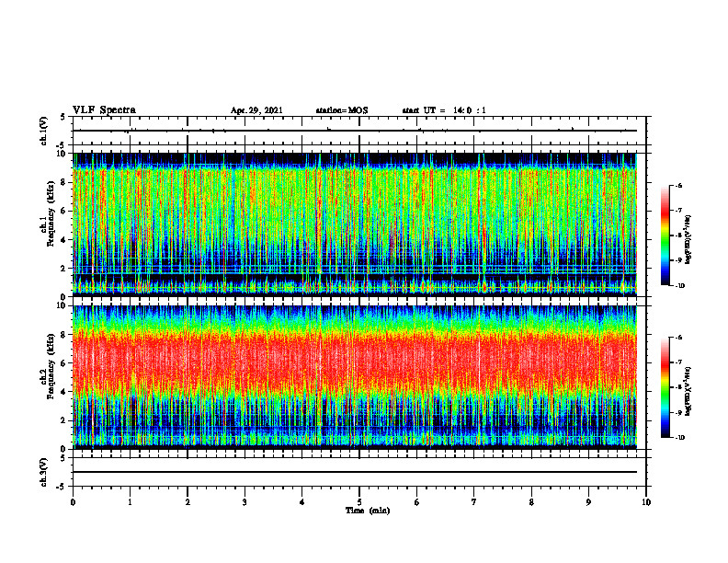This screenshot has width=728, height=563.
Task: Click ch.2 frequency tick label "4"
Action: [64, 392]
